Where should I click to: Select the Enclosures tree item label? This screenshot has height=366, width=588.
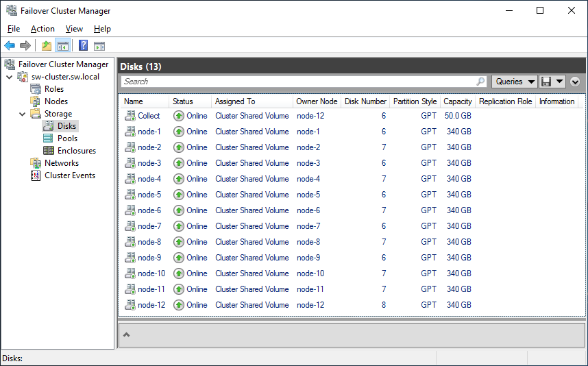tap(77, 151)
